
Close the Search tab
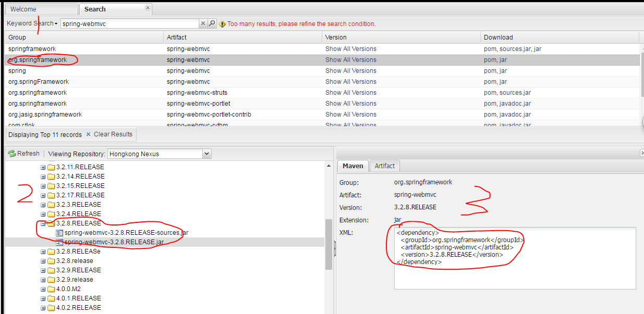point(148,7)
